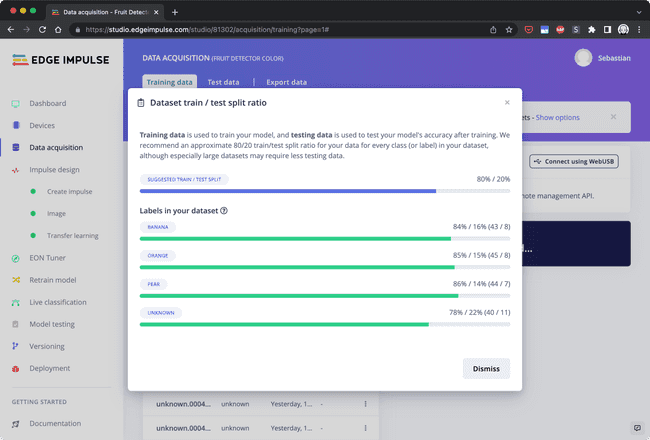Viewport: 650px width, 440px height.
Task: Click the Devices sidebar icon
Action: click(x=15, y=125)
